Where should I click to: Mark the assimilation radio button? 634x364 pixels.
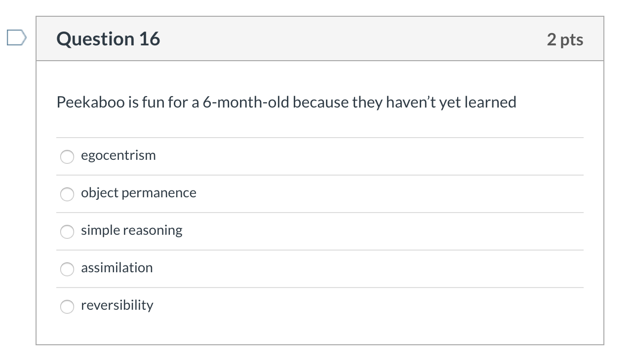click(67, 269)
